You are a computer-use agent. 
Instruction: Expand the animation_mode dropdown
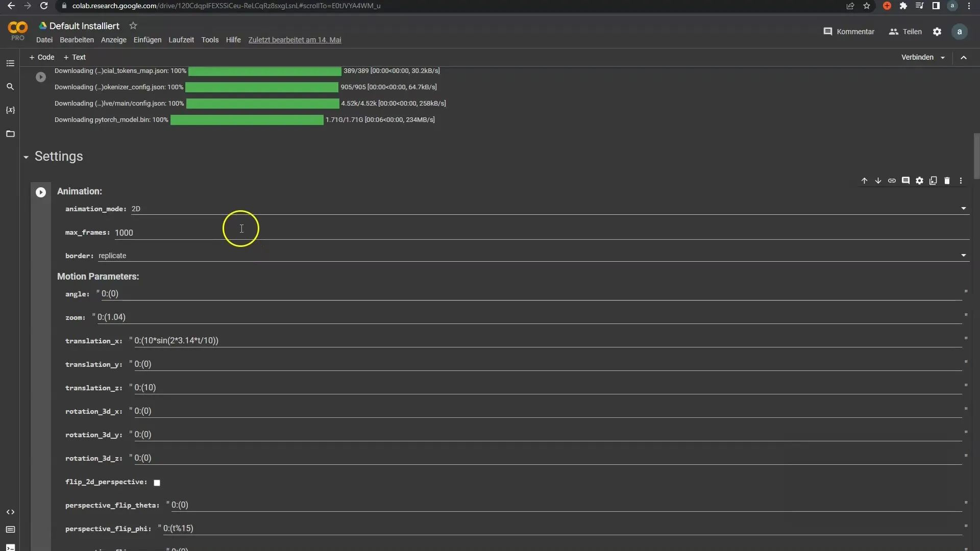coord(964,208)
